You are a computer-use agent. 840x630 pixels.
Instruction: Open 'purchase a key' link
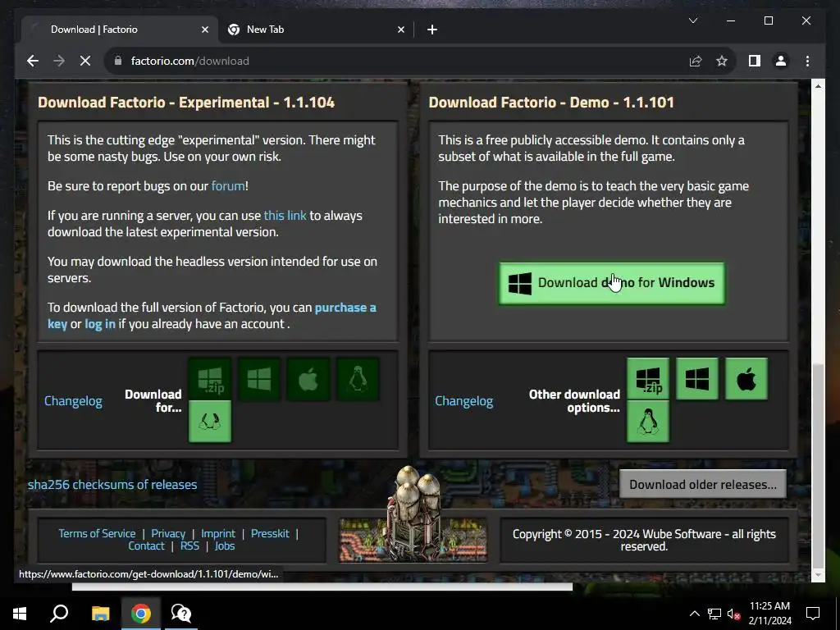click(212, 316)
